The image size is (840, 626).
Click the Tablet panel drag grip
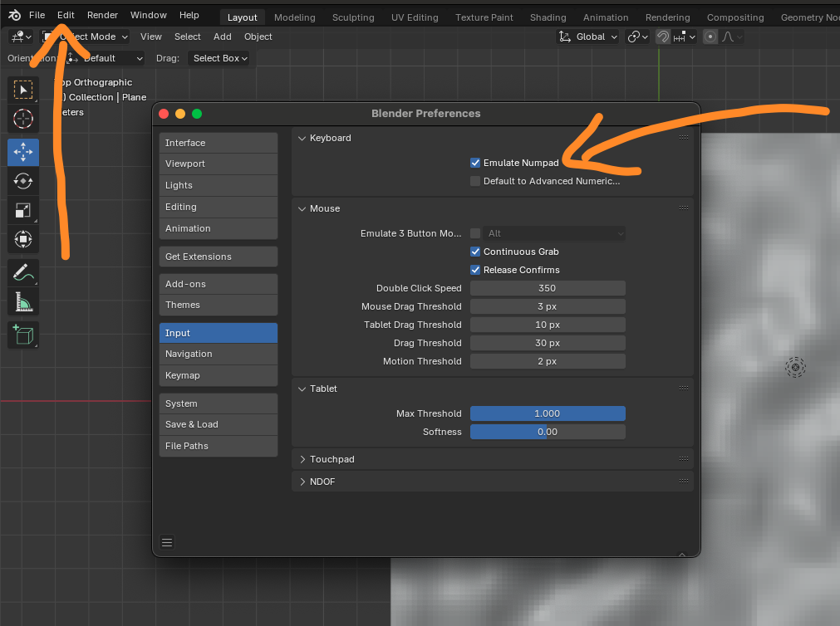[684, 389]
